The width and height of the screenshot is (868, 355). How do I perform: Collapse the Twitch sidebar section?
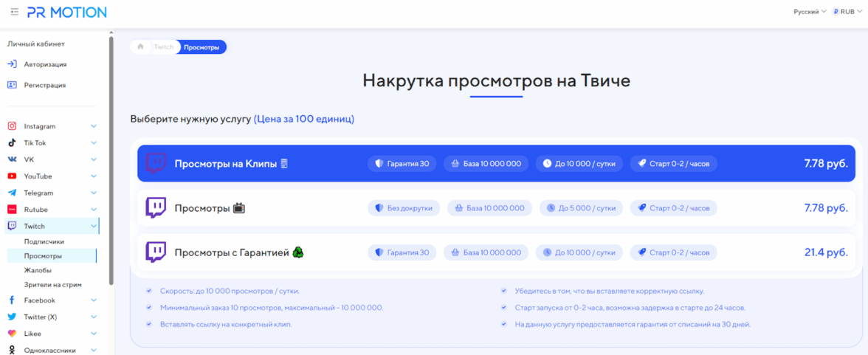click(x=94, y=227)
